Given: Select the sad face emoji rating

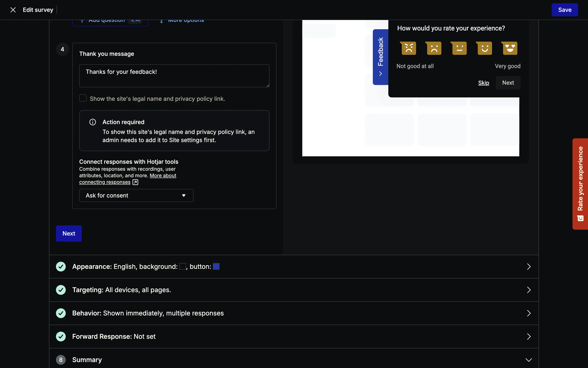Looking at the screenshot, I should [x=434, y=48].
